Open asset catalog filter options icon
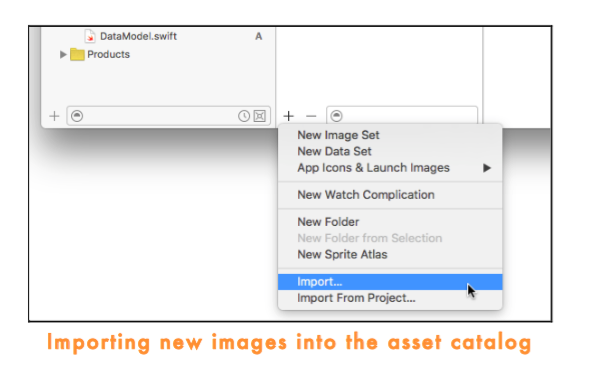This screenshot has width=593, height=370. (336, 116)
